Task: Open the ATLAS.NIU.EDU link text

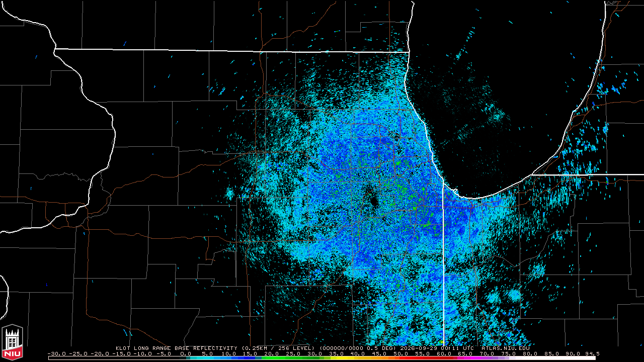Action: (x=506, y=348)
